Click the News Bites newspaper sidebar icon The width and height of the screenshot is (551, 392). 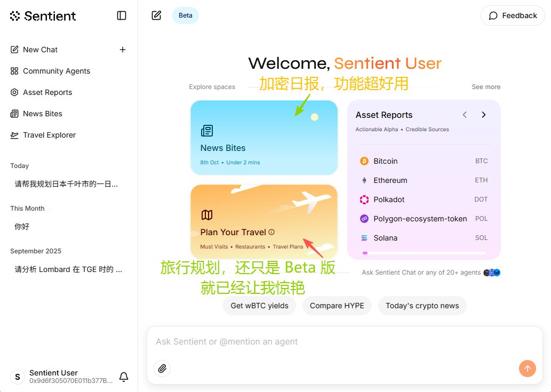pos(14,114)
